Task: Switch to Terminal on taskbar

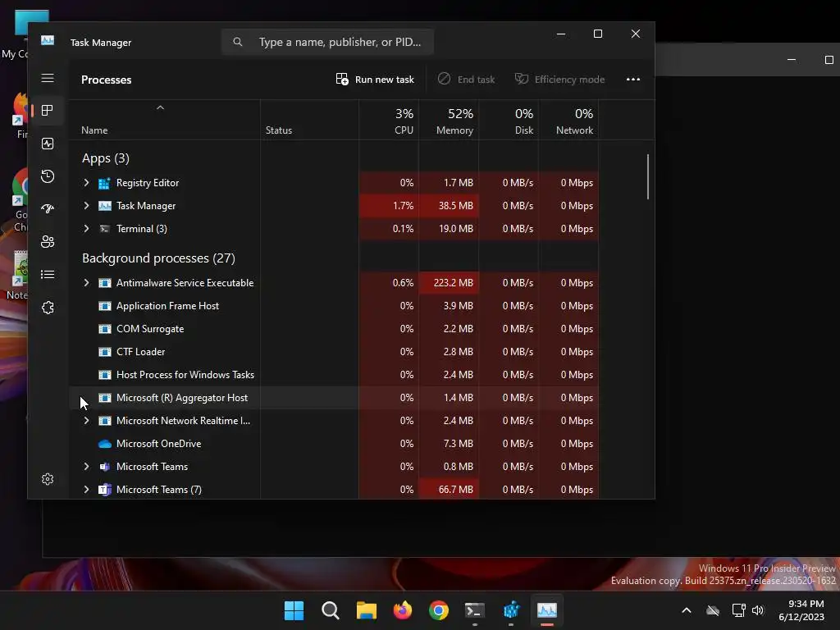Action: [x=475, y=610]
